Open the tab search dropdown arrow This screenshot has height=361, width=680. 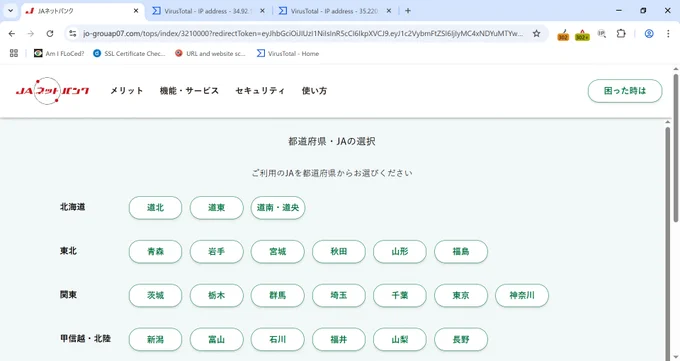(x=10, y=11)
